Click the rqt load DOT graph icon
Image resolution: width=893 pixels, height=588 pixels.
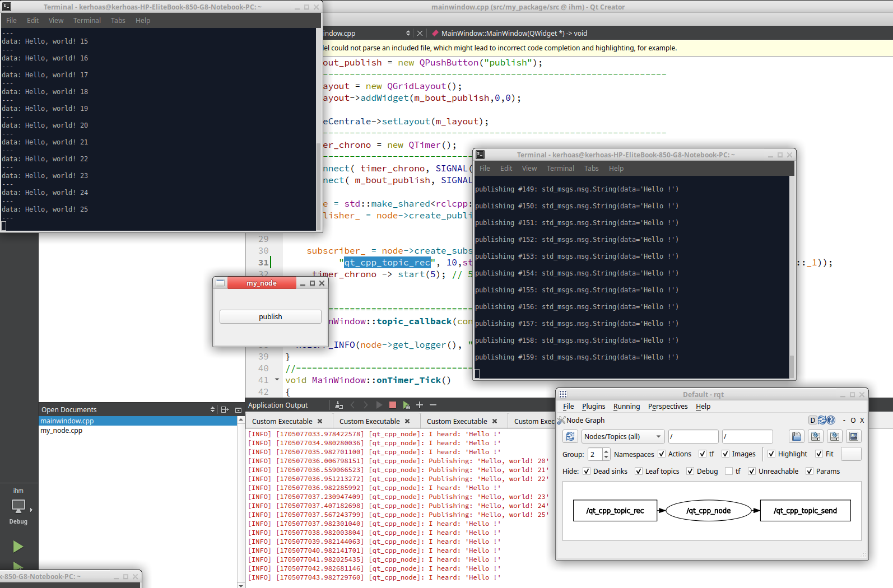[797, 436]
